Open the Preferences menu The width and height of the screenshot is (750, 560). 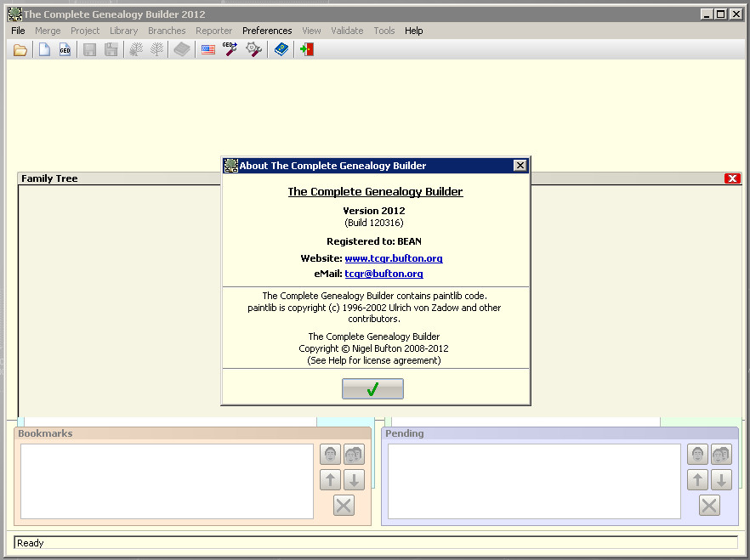[x=267, y=31]
